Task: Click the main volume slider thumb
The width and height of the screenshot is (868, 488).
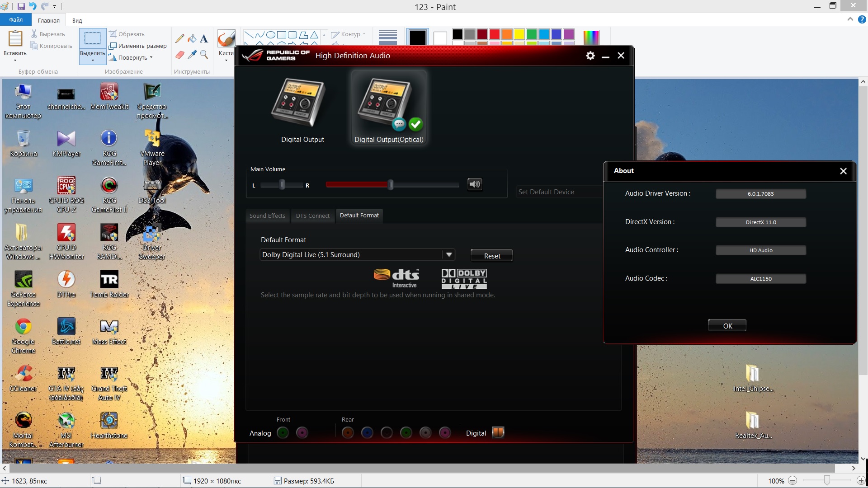Action: [x=391, y=184]
